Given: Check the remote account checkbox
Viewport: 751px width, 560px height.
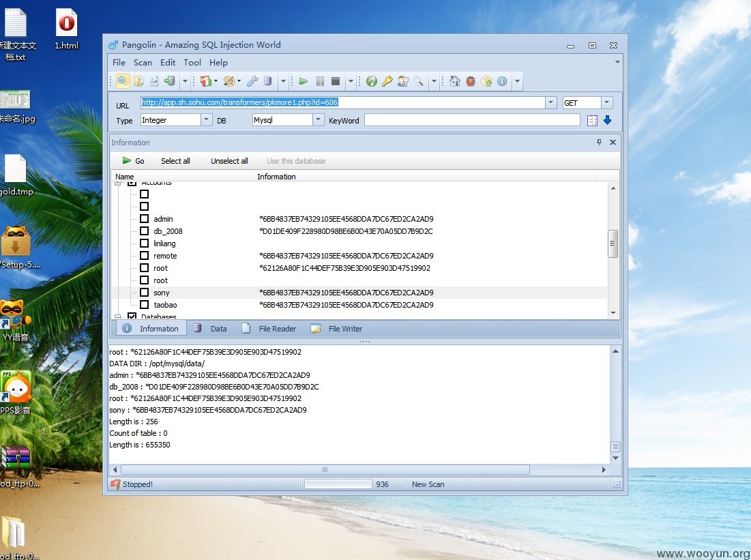Looking at the screenshot, I should (x=144, y=255).
